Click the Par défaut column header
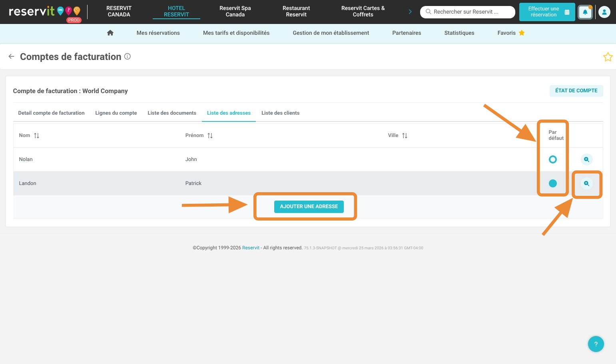The width and height of the screenshot is (616, 364). click(x=556, y=135)
